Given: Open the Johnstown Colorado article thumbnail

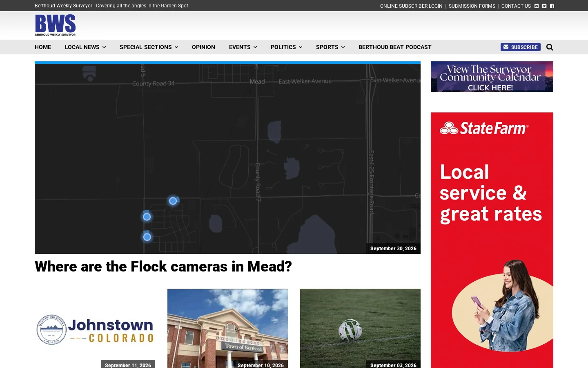Looking at the screenshot, I should [x=95, y=328].
